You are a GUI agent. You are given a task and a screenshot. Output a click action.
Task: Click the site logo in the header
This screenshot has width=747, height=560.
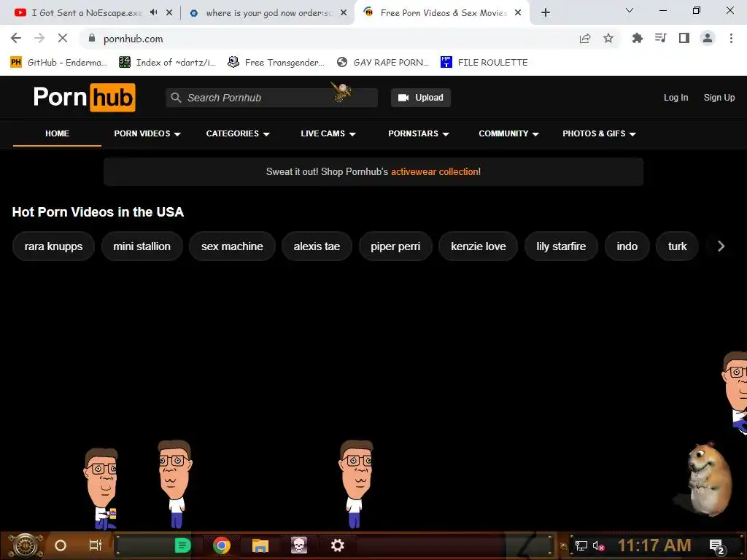click(x=85, y=98)
